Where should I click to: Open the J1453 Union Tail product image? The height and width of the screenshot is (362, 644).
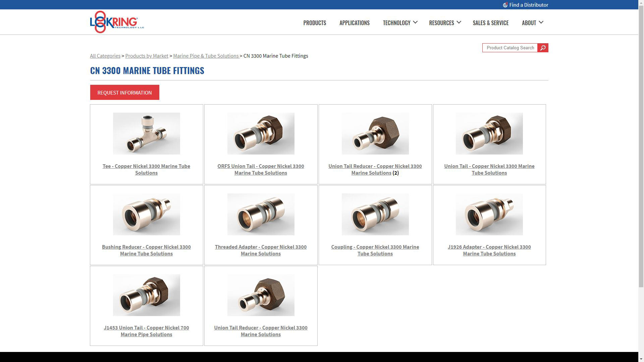point(146,295)
